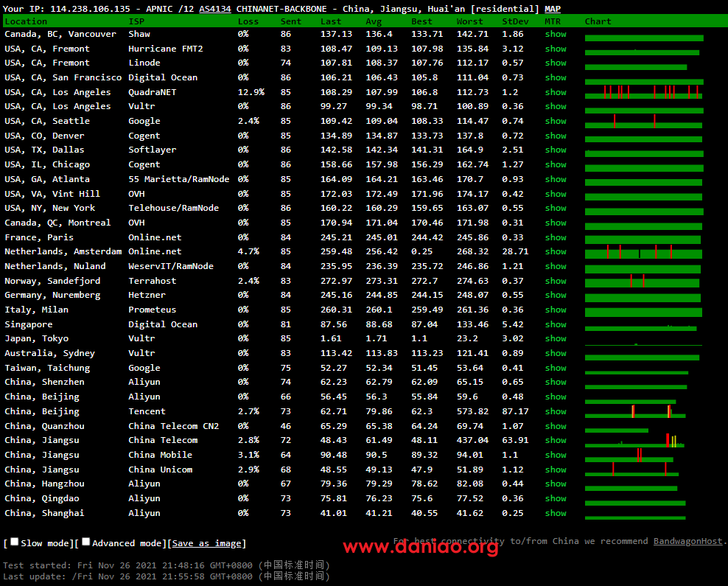Click the 573.82 worst latency value
Viewport: 728px width, 586px height.
coord(472,411)
